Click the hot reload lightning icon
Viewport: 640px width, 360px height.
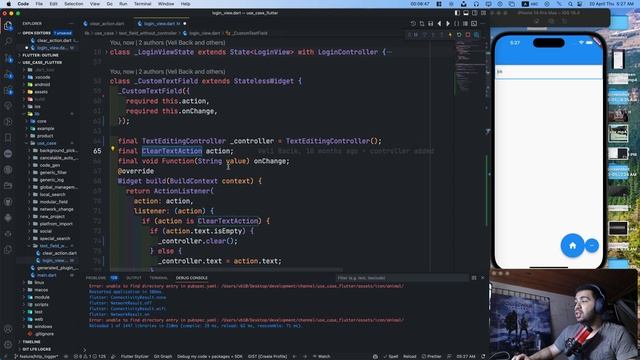coord(450,35)
